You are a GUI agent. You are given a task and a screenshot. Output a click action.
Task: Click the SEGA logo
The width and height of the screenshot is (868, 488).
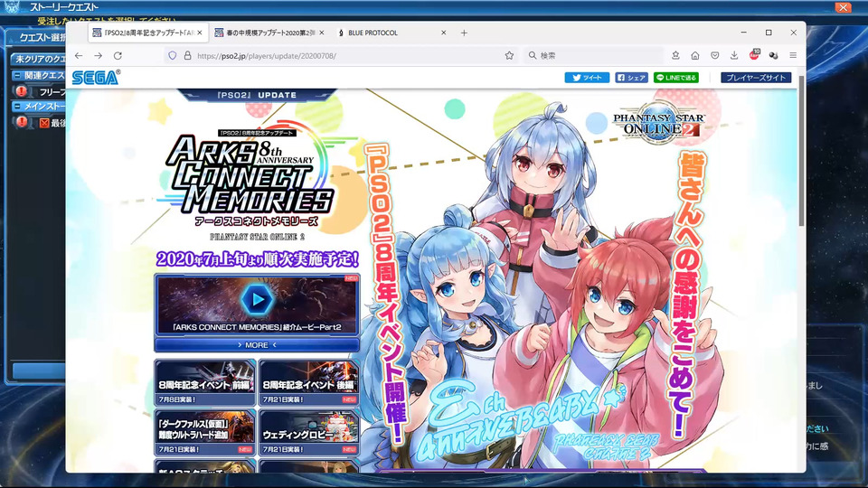pyautogui.click(x=97, y=78)
